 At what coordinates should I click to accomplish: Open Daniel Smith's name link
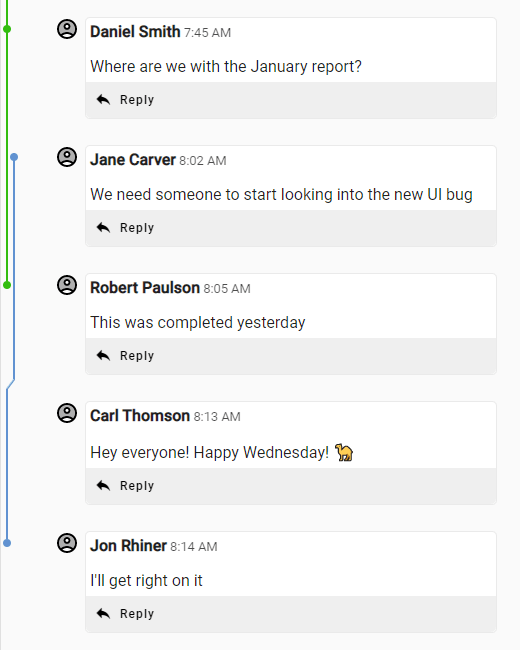point(135,32)
